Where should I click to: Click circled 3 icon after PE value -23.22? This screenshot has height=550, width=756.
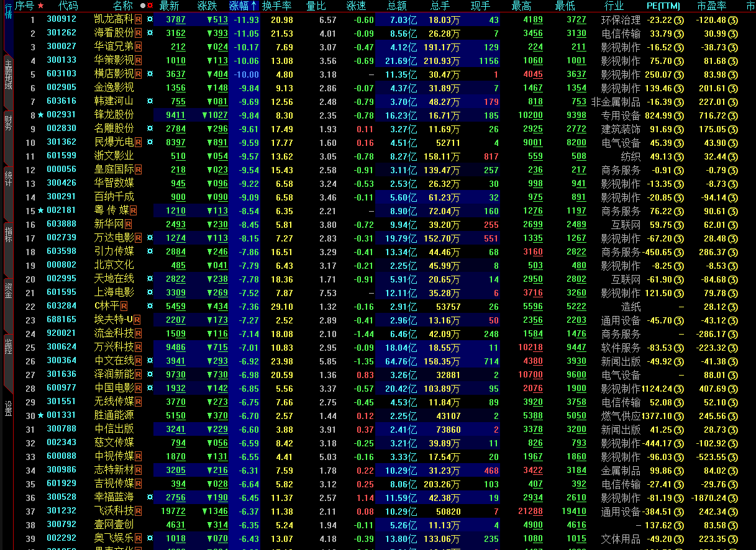pyautogui.click(x=679, y=20)
